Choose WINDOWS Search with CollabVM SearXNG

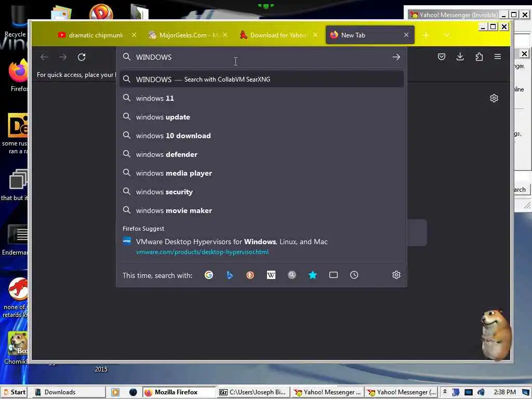click(x=261, y=79)
